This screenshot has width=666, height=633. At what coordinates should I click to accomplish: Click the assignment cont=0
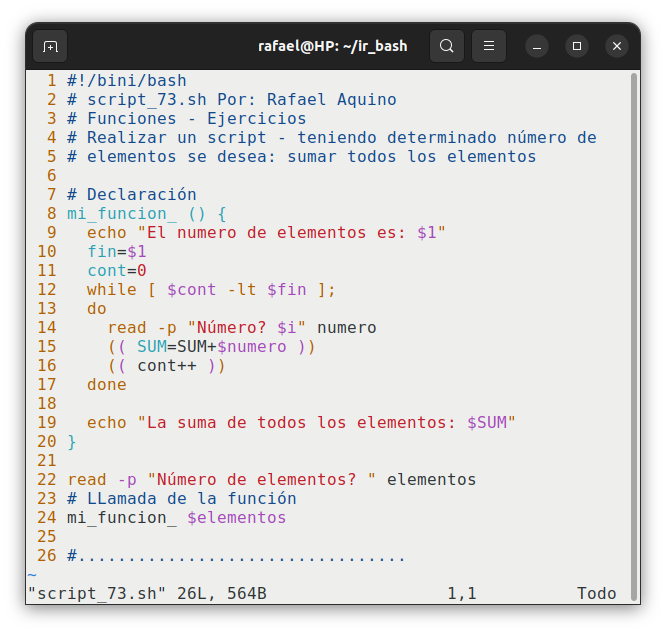tap(117, 271)
